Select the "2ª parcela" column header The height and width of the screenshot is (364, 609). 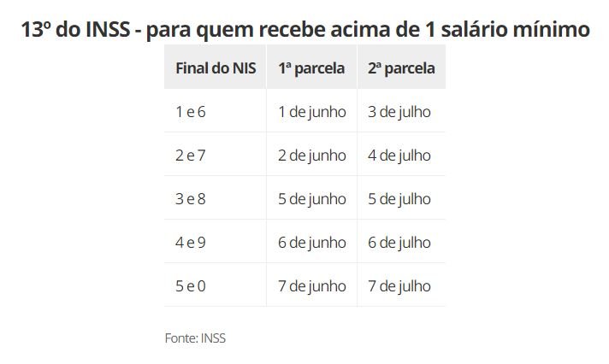tap(401, 68)
